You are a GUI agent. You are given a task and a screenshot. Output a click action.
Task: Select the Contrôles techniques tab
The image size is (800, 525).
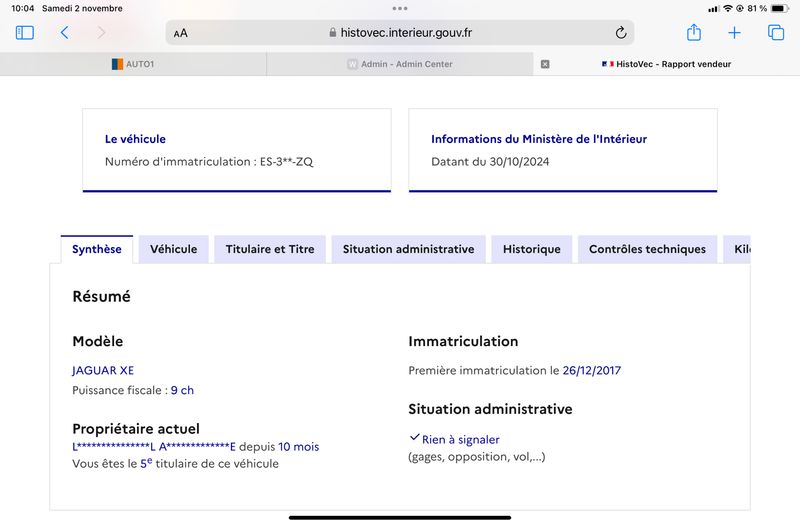pyautogui.click(x=647, y=249)
